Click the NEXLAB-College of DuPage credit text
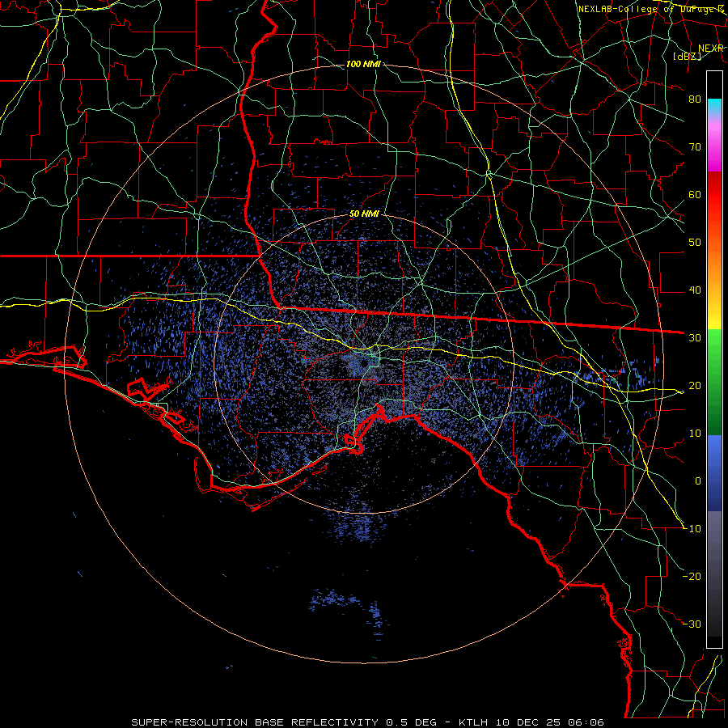The image size is (728, 728). click(x=651, y=9)
